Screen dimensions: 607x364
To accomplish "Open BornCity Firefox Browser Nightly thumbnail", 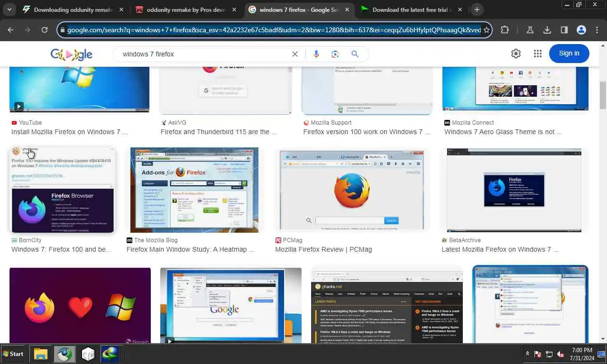I will (x=63, y=190).
